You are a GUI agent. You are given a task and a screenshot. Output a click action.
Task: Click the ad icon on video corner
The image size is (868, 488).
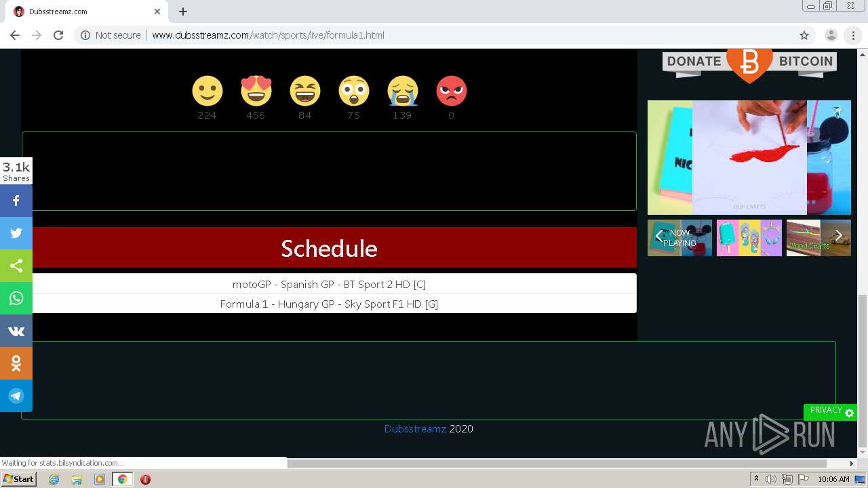(837, 112)
